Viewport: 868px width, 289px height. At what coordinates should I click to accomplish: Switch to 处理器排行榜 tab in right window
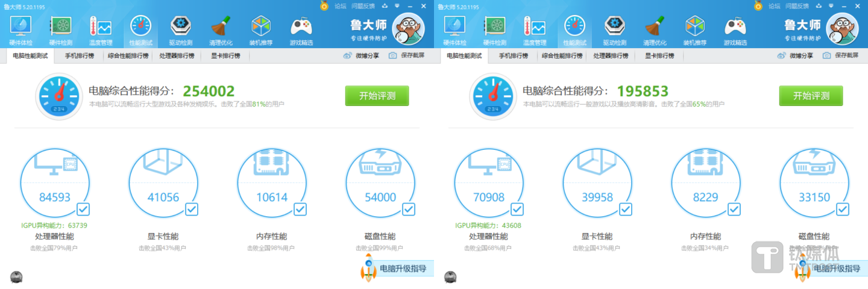click(x=611, y=56)
